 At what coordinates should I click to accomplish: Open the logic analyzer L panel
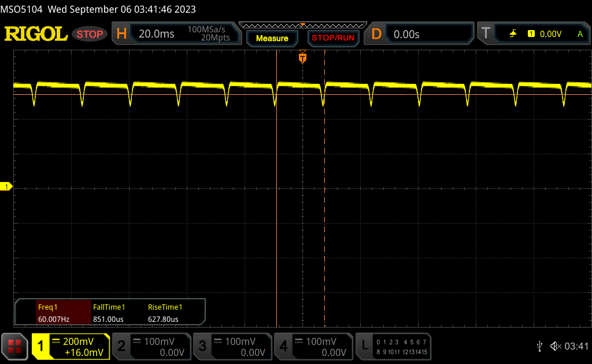(365, 346)
